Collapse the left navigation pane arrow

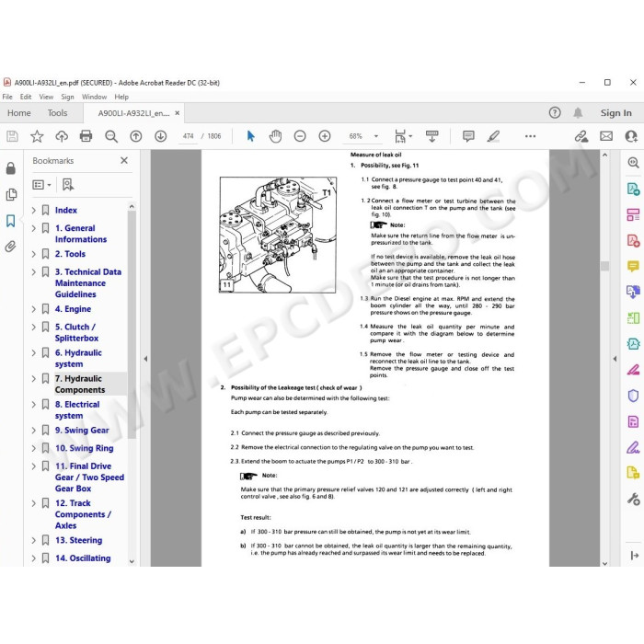click(145, 359)
